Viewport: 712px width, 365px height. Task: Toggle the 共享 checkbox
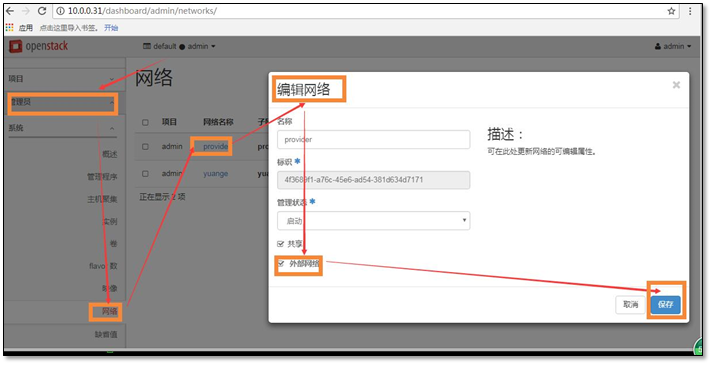tap(280, 244)
